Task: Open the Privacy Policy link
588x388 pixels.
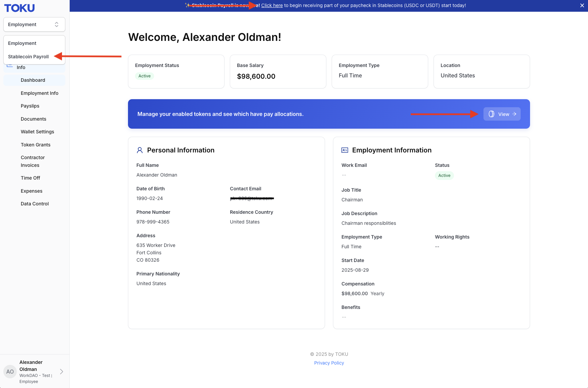Action: 329,363
